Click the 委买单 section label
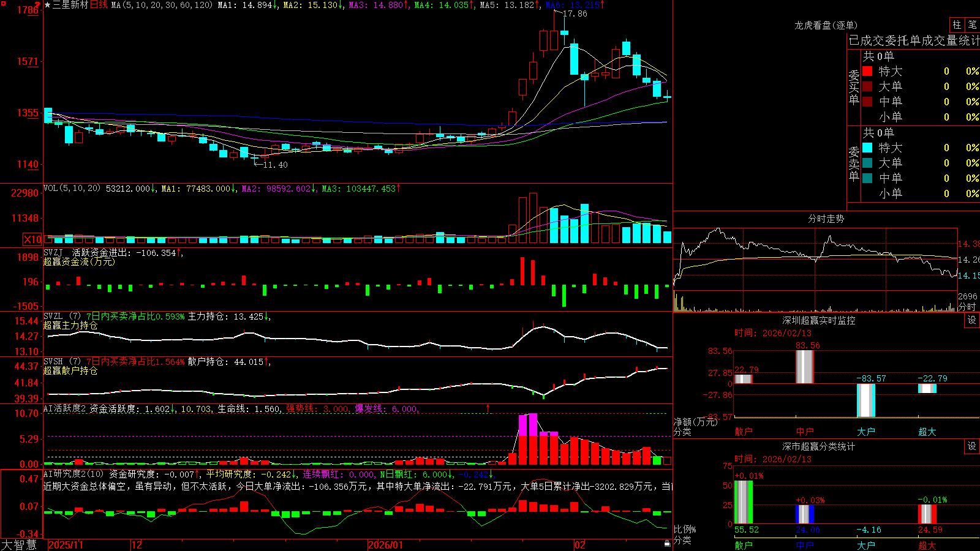Viewport: 980px width, 551px height. 854,87
